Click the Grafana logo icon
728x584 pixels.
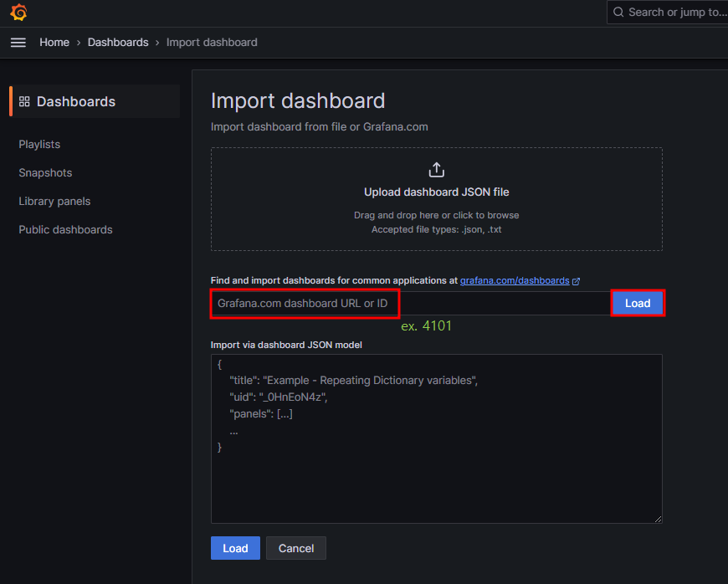pos(18,12)
